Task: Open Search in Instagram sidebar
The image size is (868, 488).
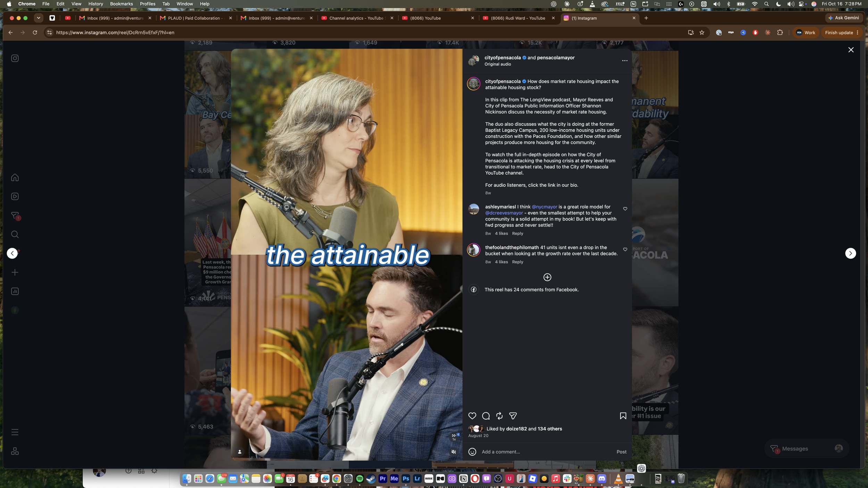Action: pos(15,234)
